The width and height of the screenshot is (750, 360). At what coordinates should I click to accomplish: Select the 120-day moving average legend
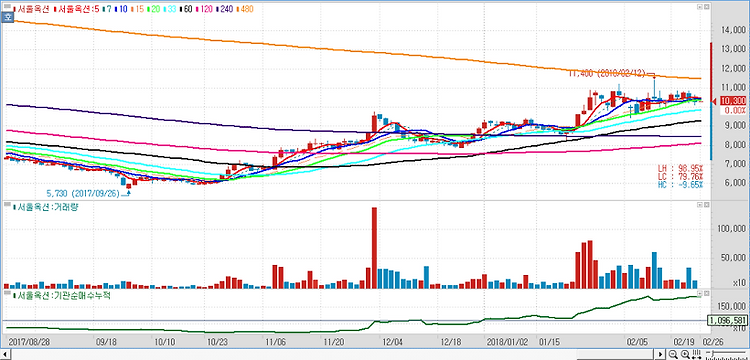(204, 9)
